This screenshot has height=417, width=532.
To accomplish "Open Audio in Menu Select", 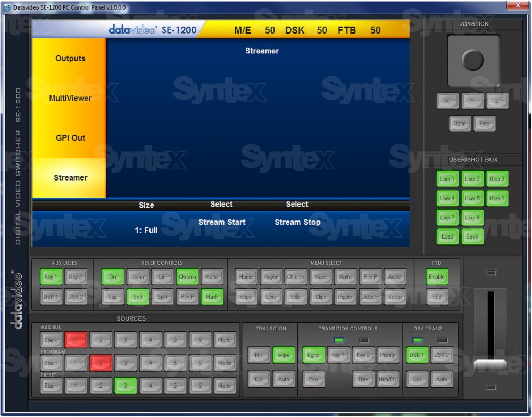I will pyautogui.click(x=395, y=277).
